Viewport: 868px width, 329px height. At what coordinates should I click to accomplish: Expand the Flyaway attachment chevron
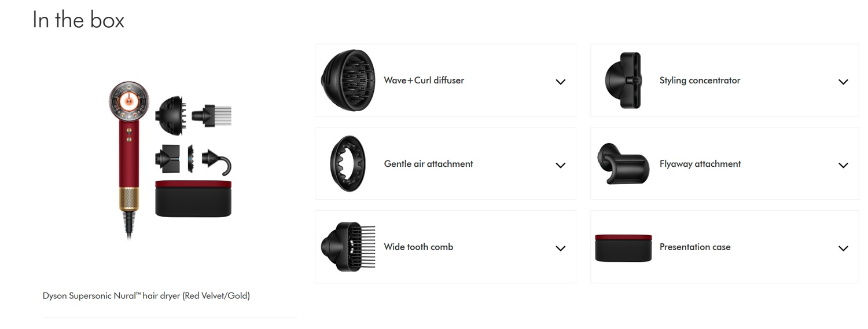(x=843, y=165)
